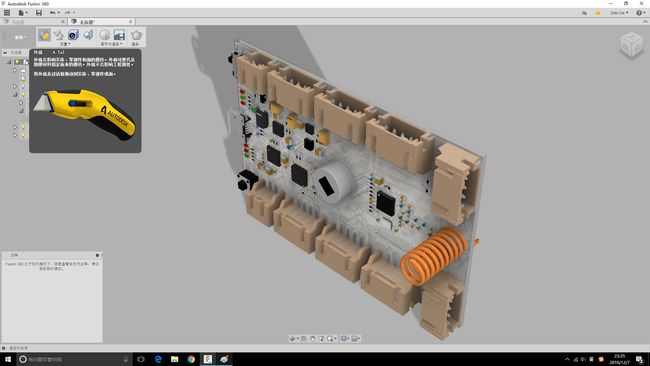The width and height of the screenshot is (650, 366).
Task: Open the Scene Settings lamp icon
Action: coord(59,35)
